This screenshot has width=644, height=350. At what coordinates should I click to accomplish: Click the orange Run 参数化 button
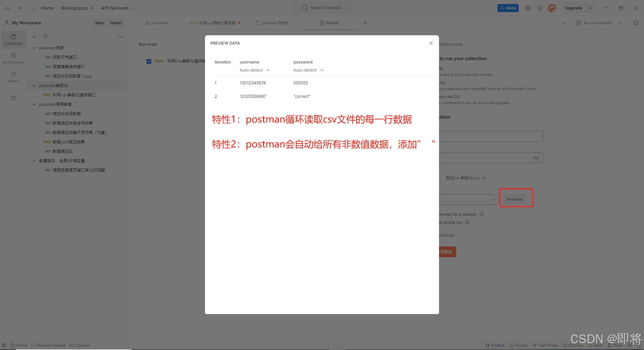point(447,252)
